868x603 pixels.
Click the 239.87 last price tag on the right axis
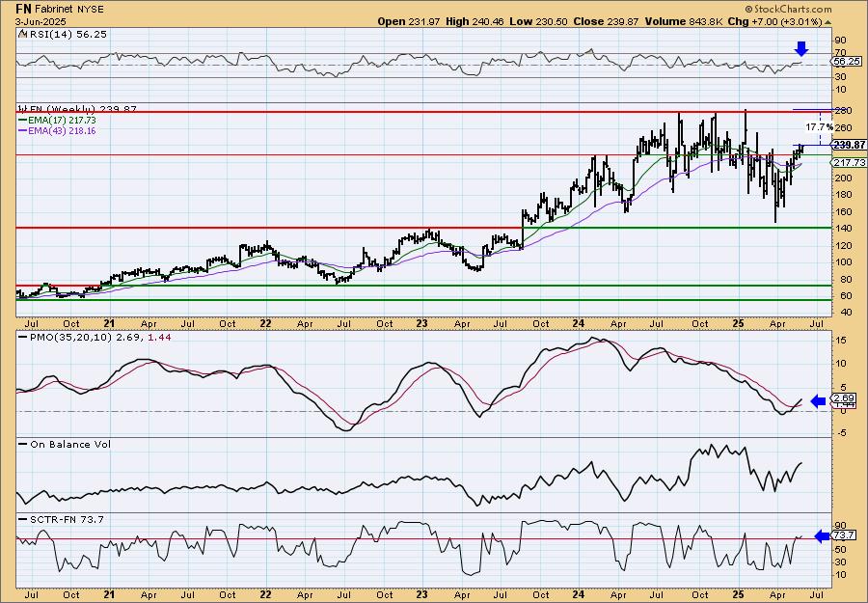point(849,145)
